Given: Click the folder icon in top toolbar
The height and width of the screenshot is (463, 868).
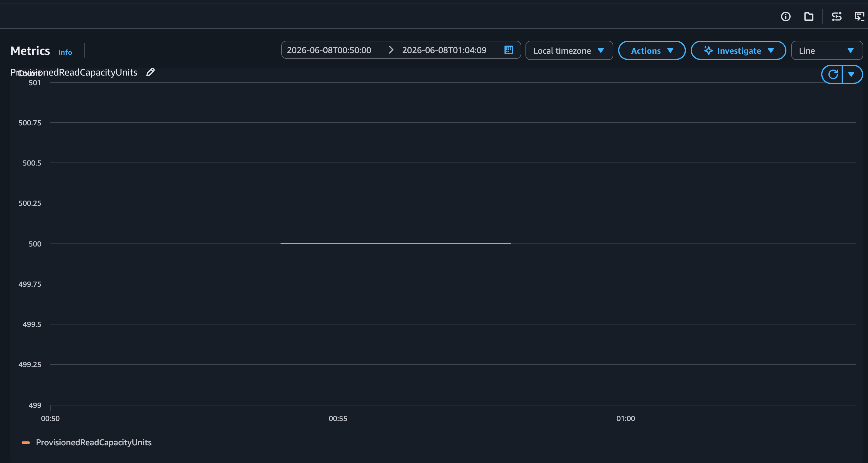Looking at the screenshot, I should [x=809, y=16].
